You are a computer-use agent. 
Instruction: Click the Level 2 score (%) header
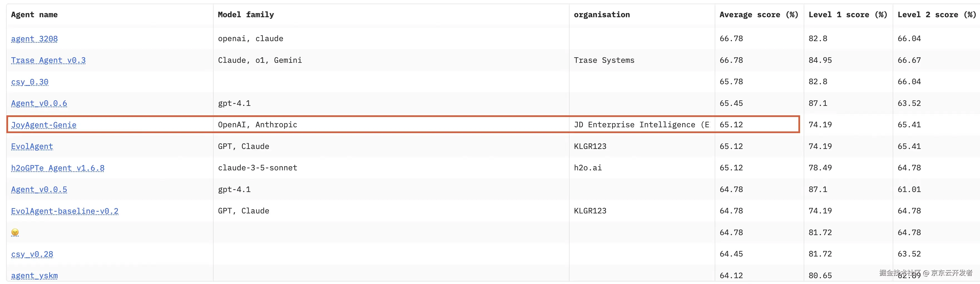[x=936, y=15]
